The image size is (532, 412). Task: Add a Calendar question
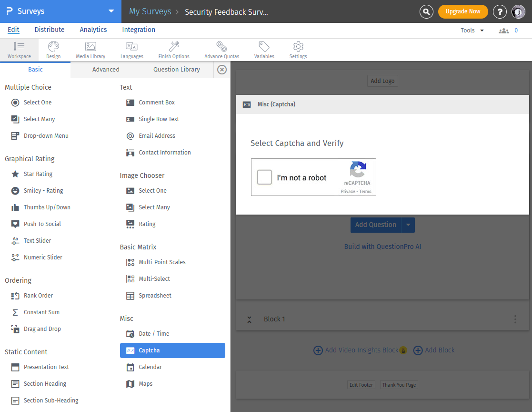pos(144,367)
